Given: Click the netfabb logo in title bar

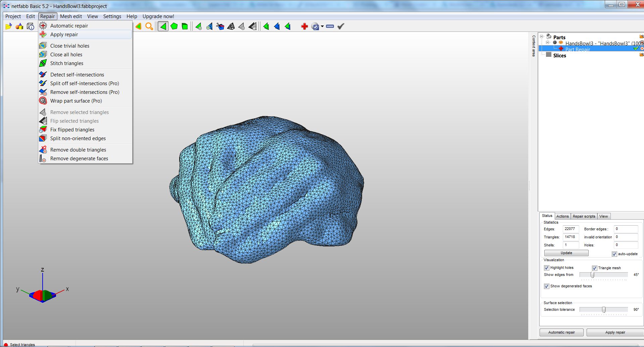Looking at the screenshot, I should coord(6,6).
